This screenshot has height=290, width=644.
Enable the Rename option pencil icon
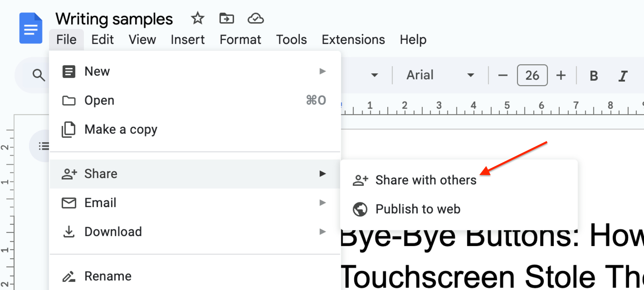click(x=69, y=276)
